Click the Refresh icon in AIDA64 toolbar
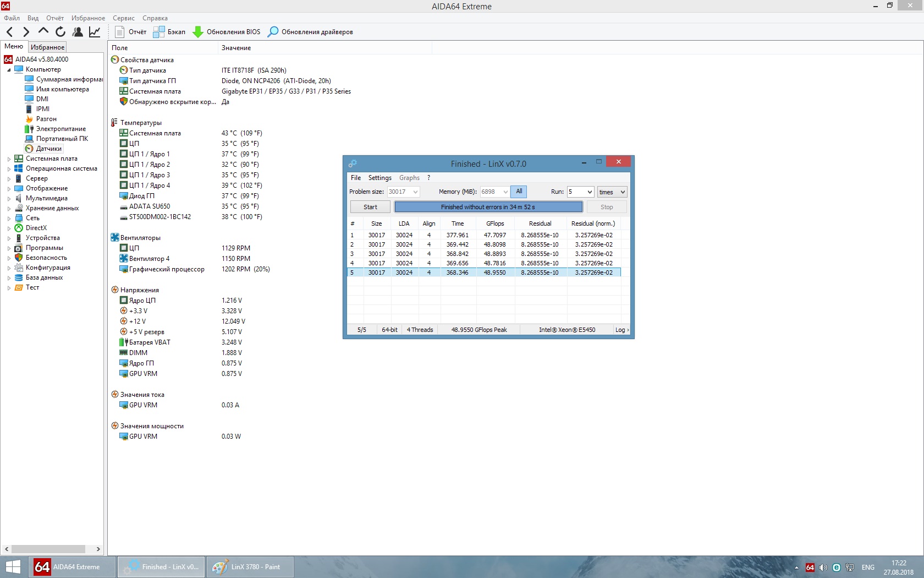 click(61, 32)
